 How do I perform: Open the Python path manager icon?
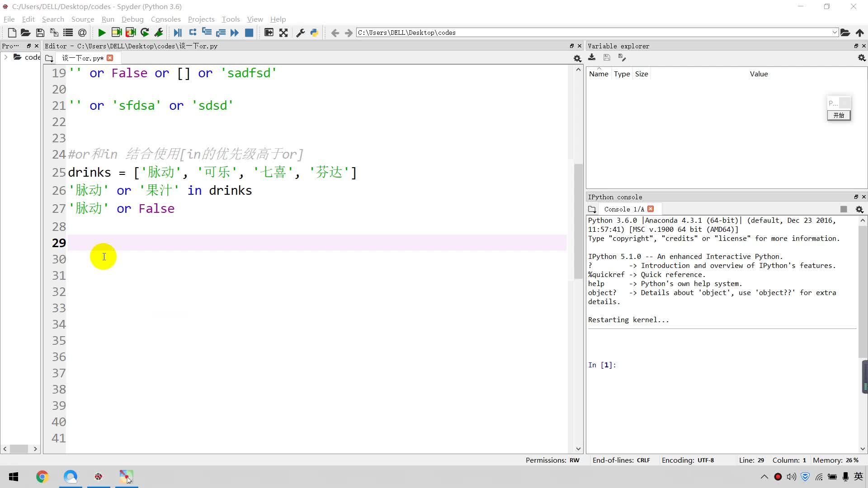315,33
